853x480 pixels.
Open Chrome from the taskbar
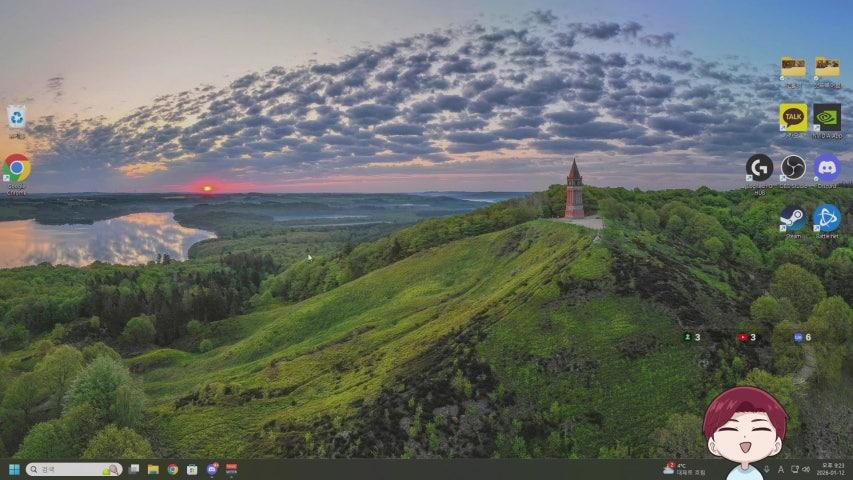(x=173, y=469)
